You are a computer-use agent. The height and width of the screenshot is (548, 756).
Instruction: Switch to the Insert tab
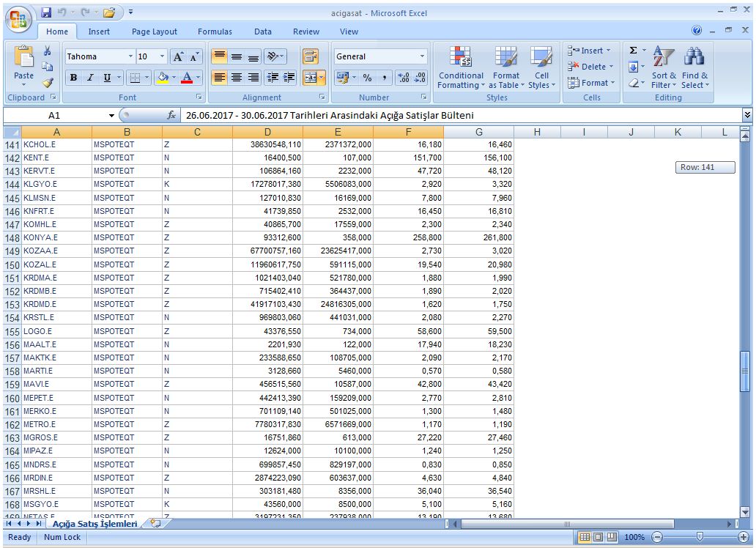[x=99, y=32]
